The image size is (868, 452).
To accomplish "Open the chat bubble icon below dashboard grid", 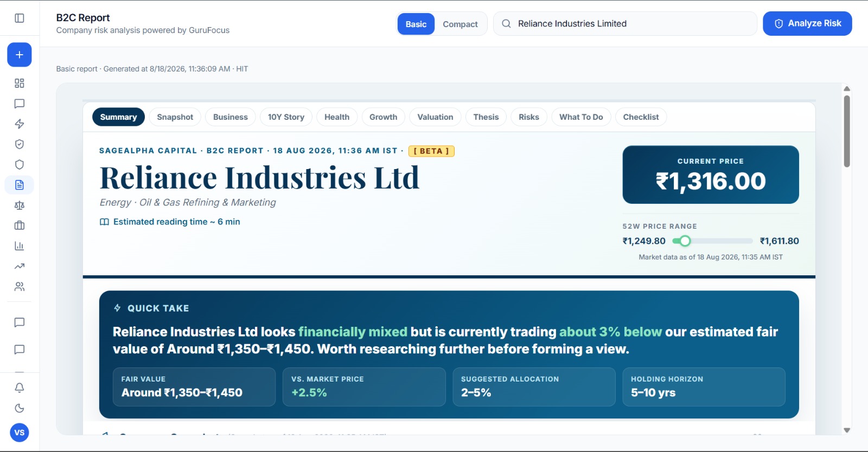I will (20, 104).
